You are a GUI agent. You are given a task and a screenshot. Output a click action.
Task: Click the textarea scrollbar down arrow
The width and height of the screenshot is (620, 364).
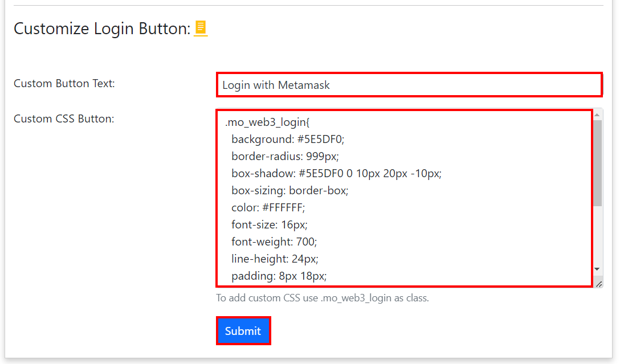pyautogui.click(x=597, y=269)
